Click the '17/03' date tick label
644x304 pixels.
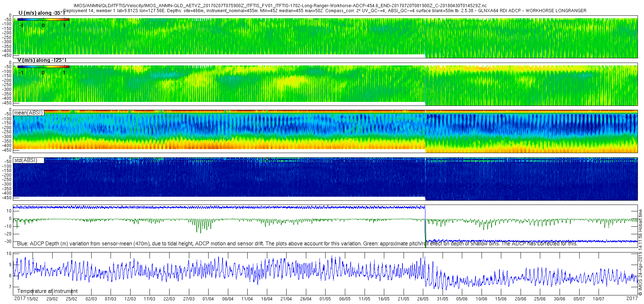tap(150, 299)
